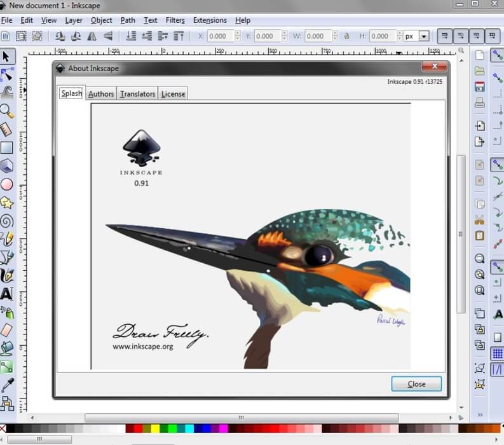Select the Pen Bezier tool
Screen dimensions: 504x445
6,257
